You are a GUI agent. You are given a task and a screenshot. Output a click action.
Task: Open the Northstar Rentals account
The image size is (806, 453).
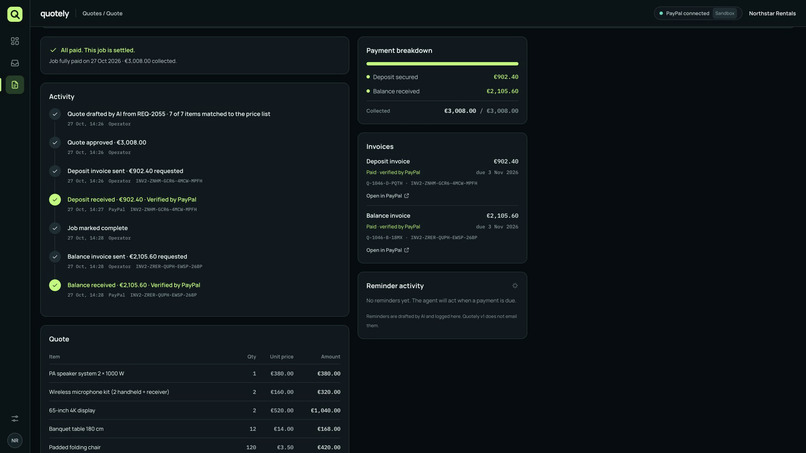[x=772, y=13]
